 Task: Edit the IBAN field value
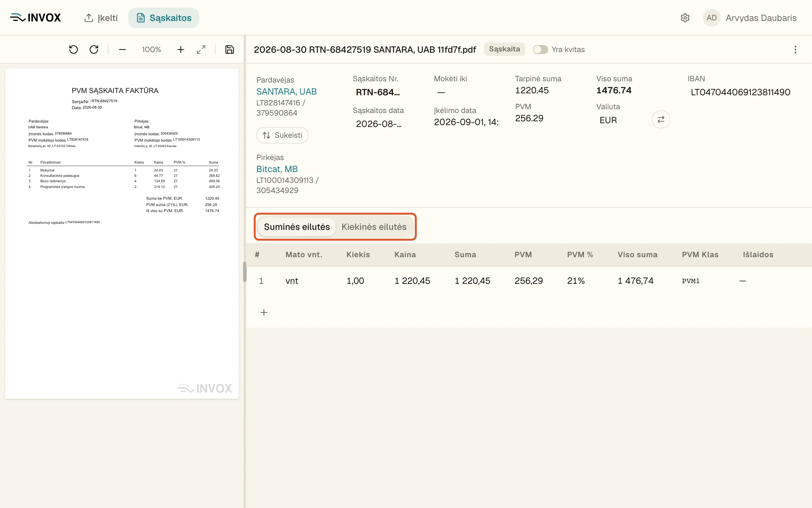click(740, 92)
